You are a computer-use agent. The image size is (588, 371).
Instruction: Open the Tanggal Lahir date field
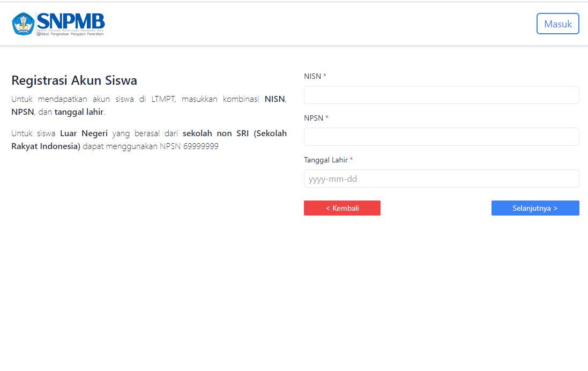(x=441, y=179)
